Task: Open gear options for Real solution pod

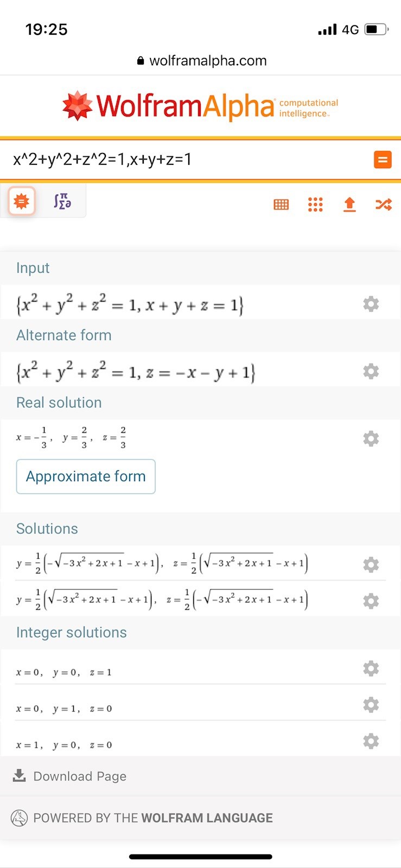Action: click(x=371, y=438)
